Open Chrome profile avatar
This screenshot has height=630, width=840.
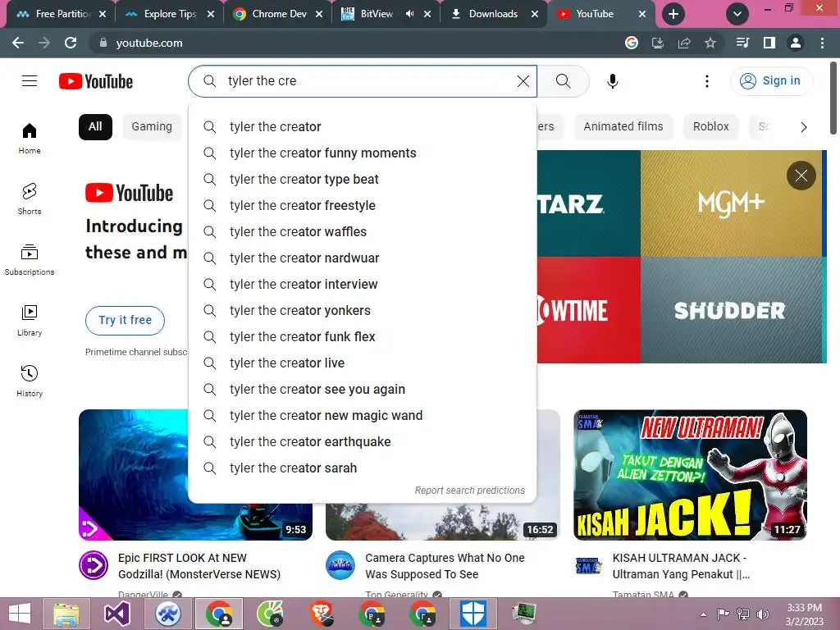[796, 43]
